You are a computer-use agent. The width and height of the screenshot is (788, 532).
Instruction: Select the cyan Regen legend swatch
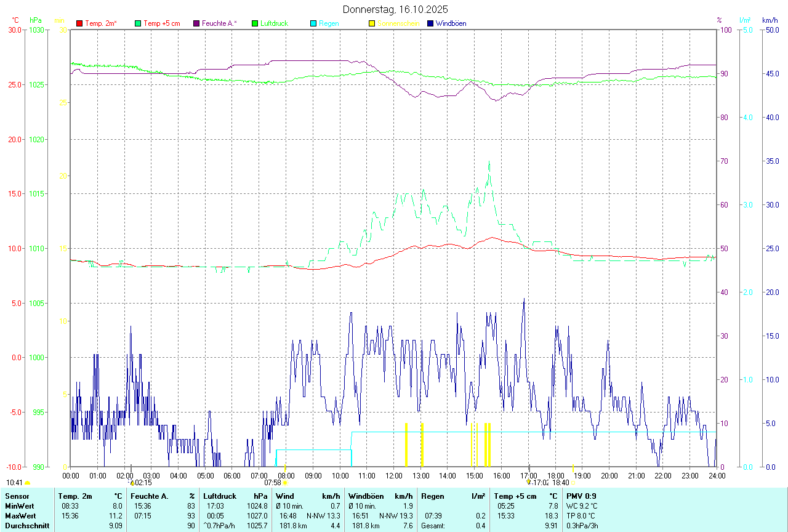313,23
